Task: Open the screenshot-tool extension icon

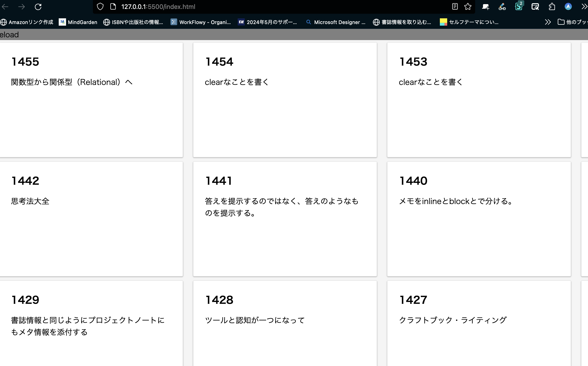Action: [535, 7]
